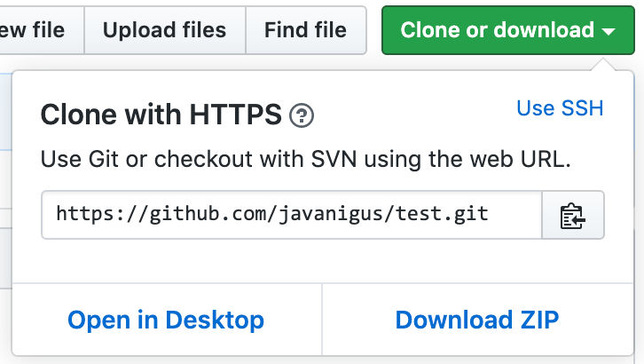
Task: Choose Open in Desktop
Action: click(166, 320)
